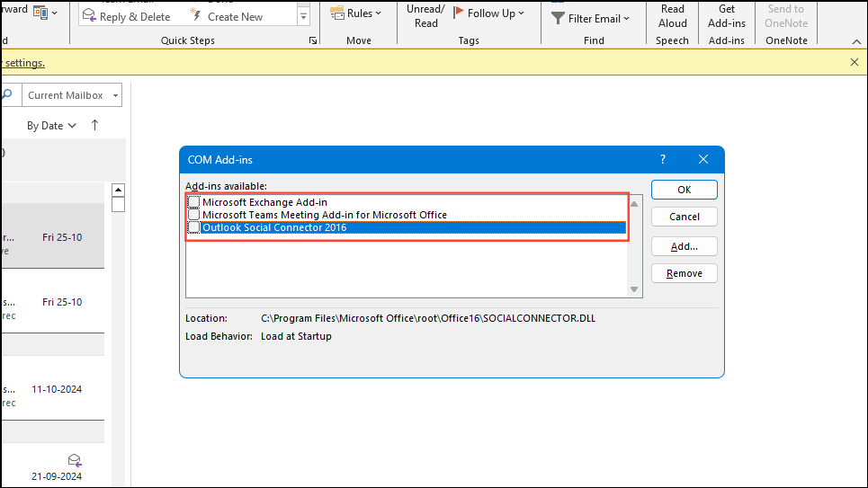This screenshot has width=868, height=488.
Task: Click the Follow Up flag icon
Action: tap(459, 13)
